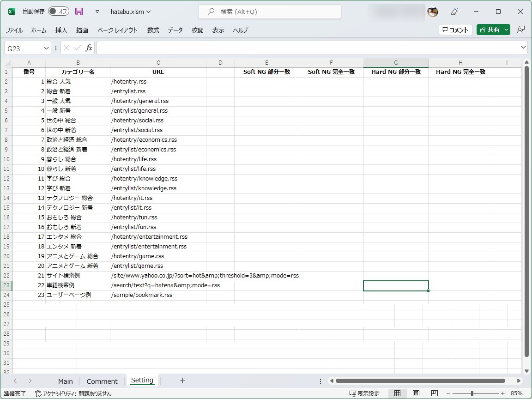
Task: Click the zoom slider handle
Action: (x=472, y=393)
